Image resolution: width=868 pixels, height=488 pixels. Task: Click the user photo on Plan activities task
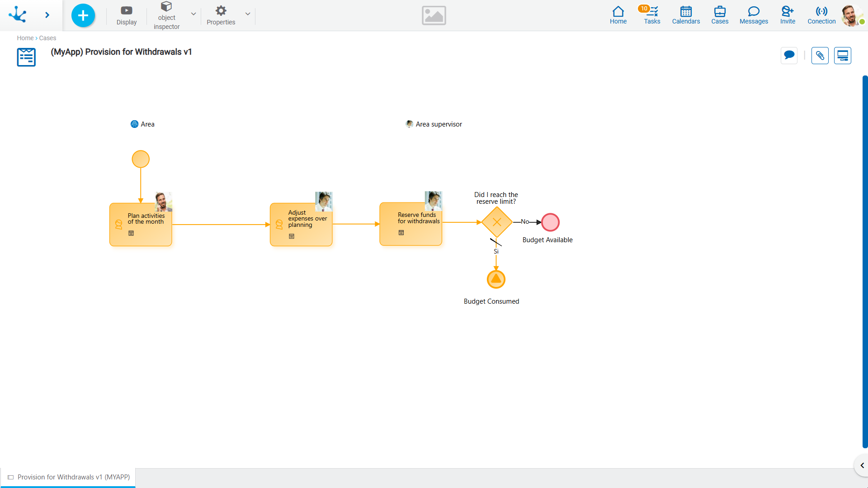pyautogui.click(x=163, y=202)
